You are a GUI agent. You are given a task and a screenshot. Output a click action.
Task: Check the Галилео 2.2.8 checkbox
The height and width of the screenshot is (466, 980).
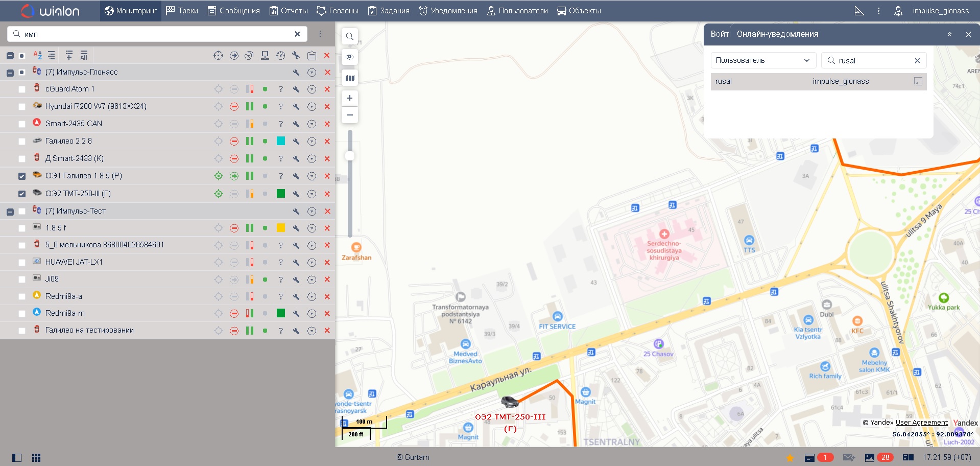pos(21,142)
